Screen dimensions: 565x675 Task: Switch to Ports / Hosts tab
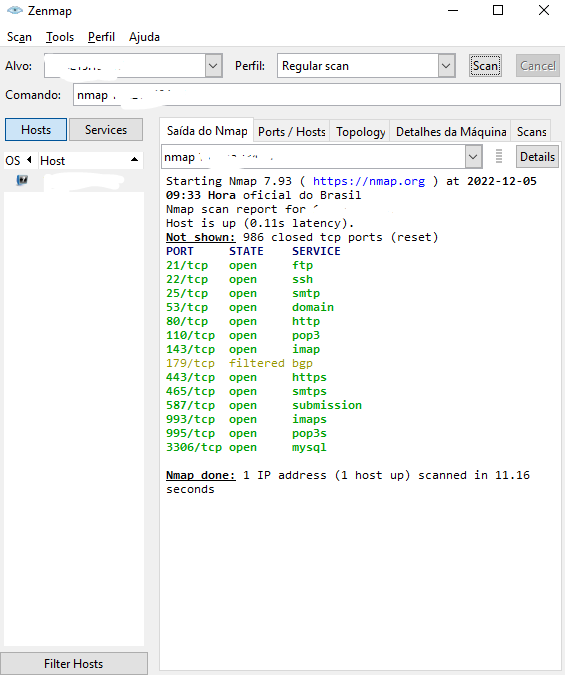[x=292, y=132]
